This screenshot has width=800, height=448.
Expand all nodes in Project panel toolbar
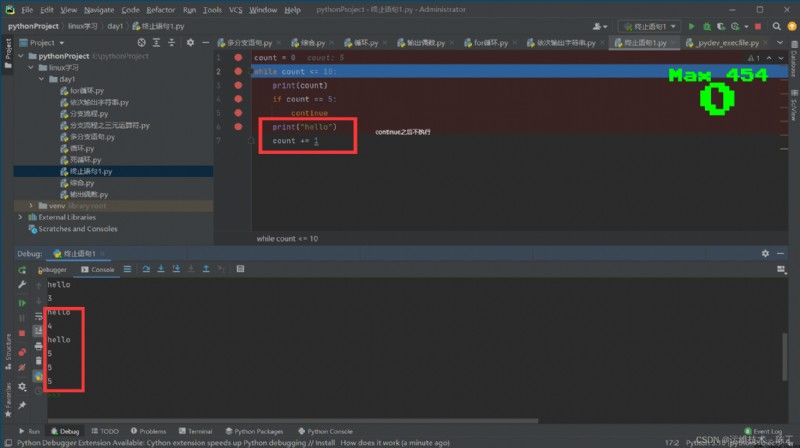156,42
